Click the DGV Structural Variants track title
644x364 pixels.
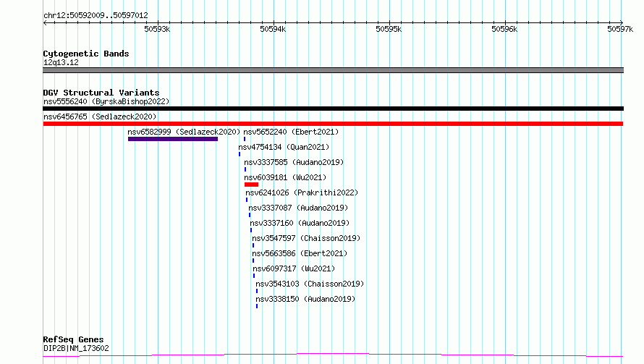point(101,93)
